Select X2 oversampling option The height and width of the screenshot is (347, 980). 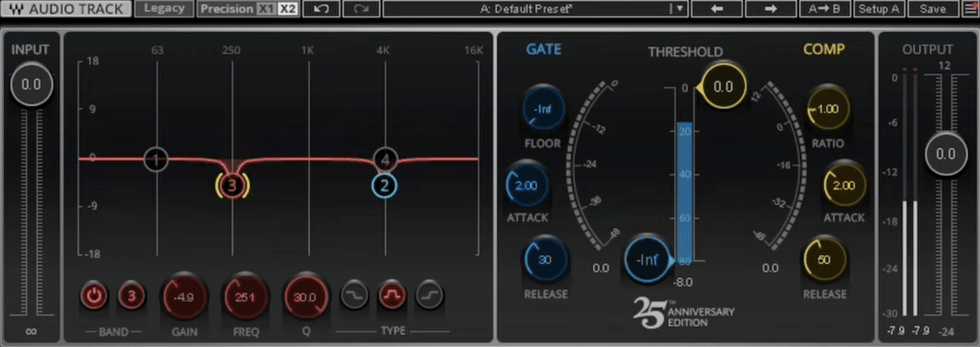point(287,8)
